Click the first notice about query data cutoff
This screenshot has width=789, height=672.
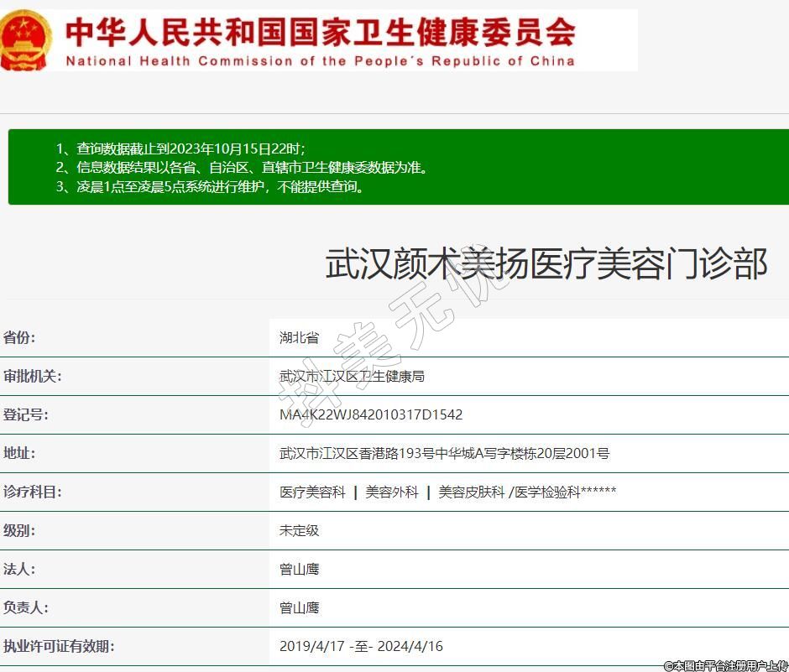180,148
